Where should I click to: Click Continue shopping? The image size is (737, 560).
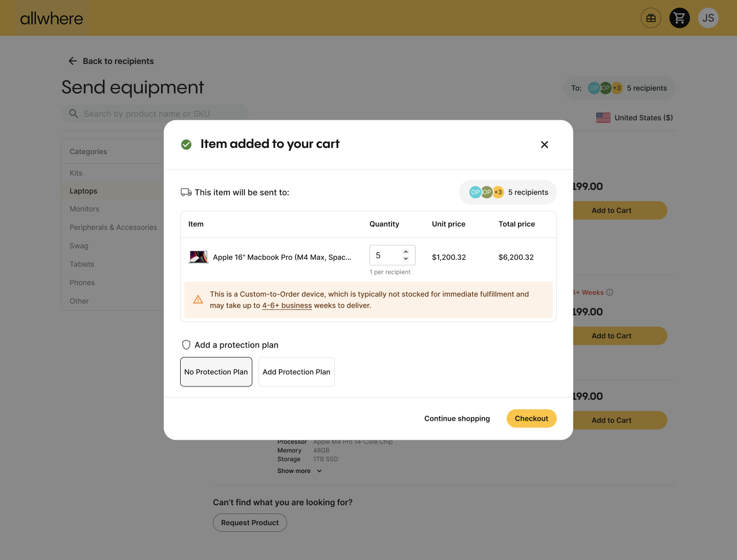point(457,419)
